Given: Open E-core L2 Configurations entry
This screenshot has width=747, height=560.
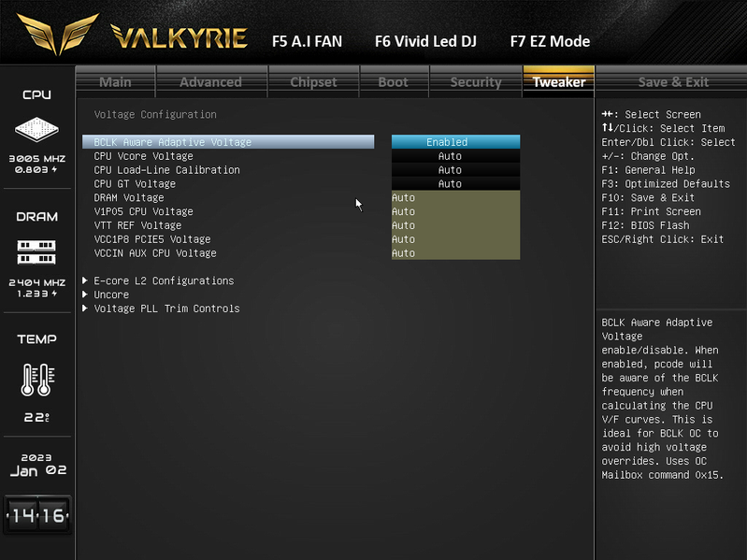Looking at the screenshot, I should (164, 281).
